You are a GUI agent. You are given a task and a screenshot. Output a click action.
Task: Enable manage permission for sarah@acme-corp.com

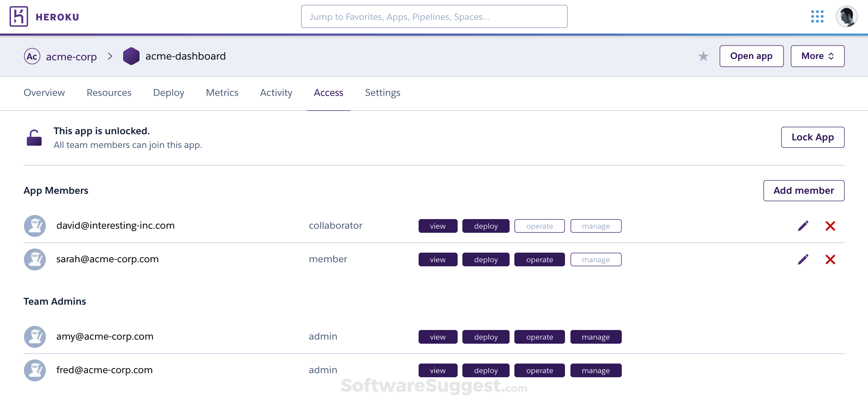point(596,259)
